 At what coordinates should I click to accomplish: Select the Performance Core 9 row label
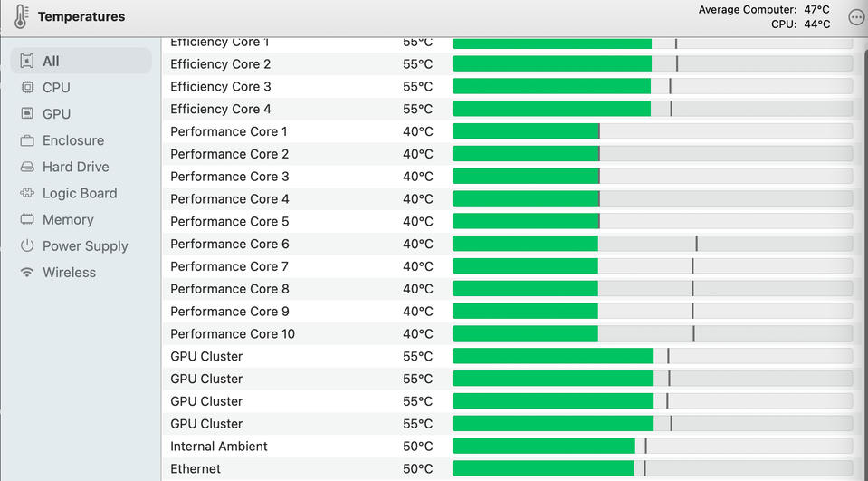pyautogui.click(x=229, y=312)
